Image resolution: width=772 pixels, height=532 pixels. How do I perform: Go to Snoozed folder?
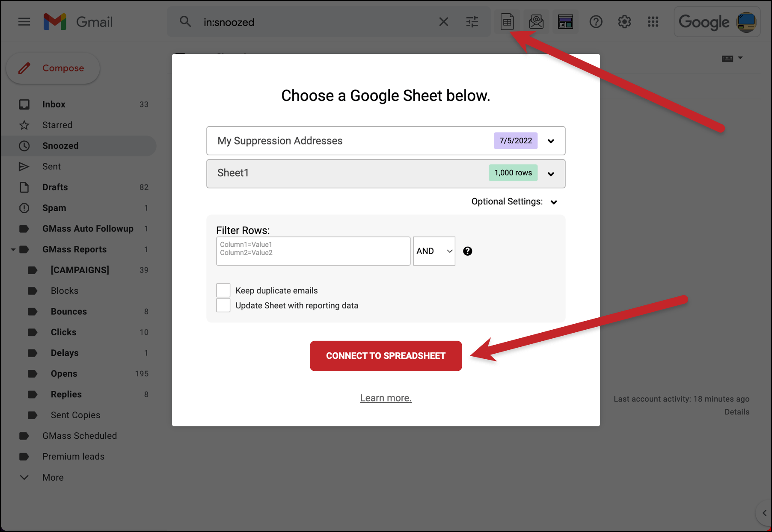click(79, 146)
